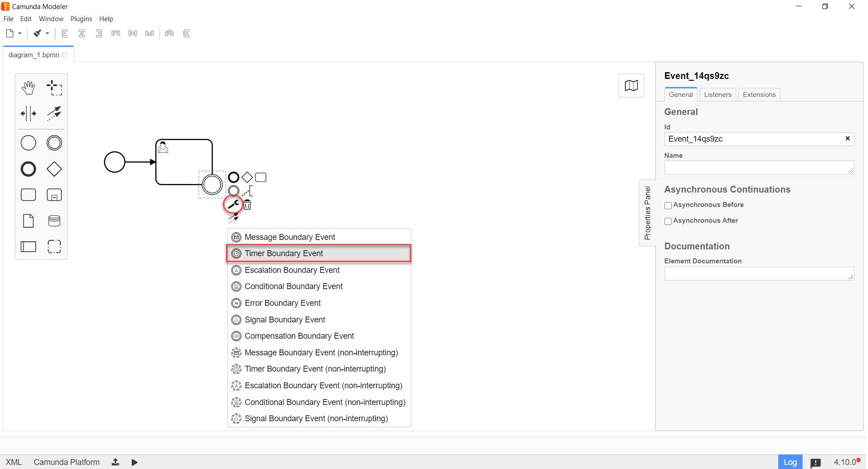
Task: Switch to the Listeners tab
Action: tap(718, 95)
